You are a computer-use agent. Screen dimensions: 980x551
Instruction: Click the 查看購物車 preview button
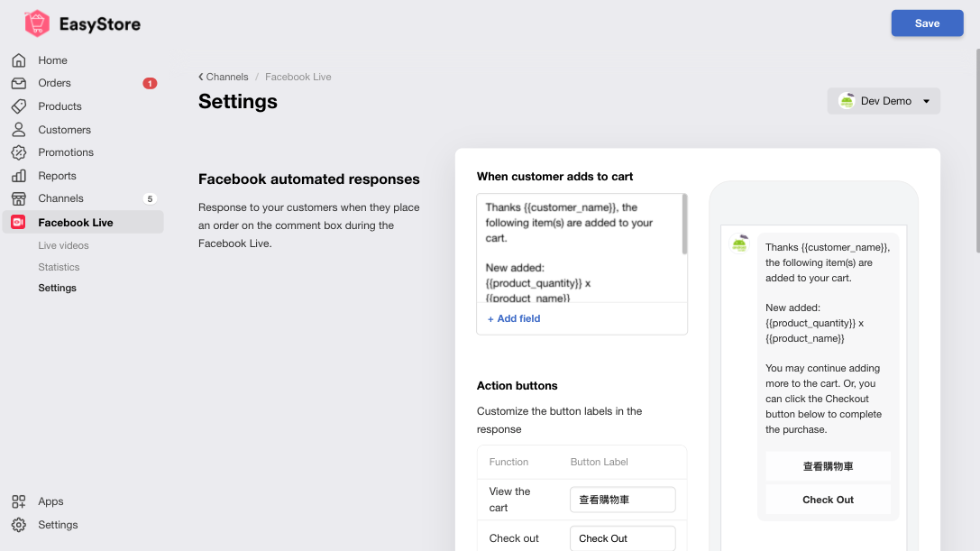829,466
